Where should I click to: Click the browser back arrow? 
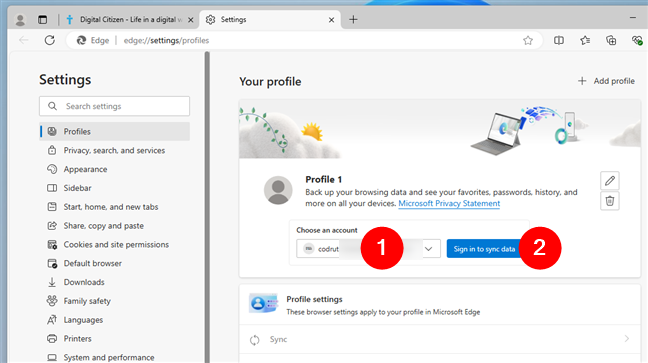click(x=24, y=40)
